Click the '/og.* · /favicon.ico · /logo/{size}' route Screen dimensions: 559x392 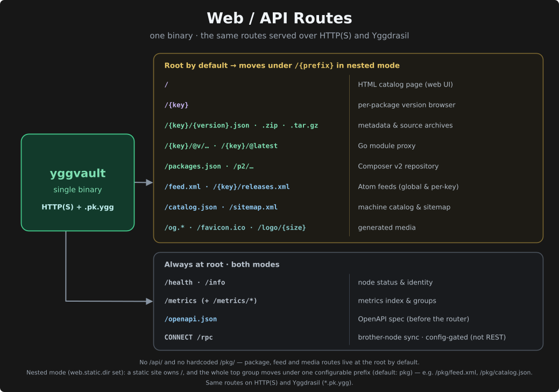pos(235,227)
